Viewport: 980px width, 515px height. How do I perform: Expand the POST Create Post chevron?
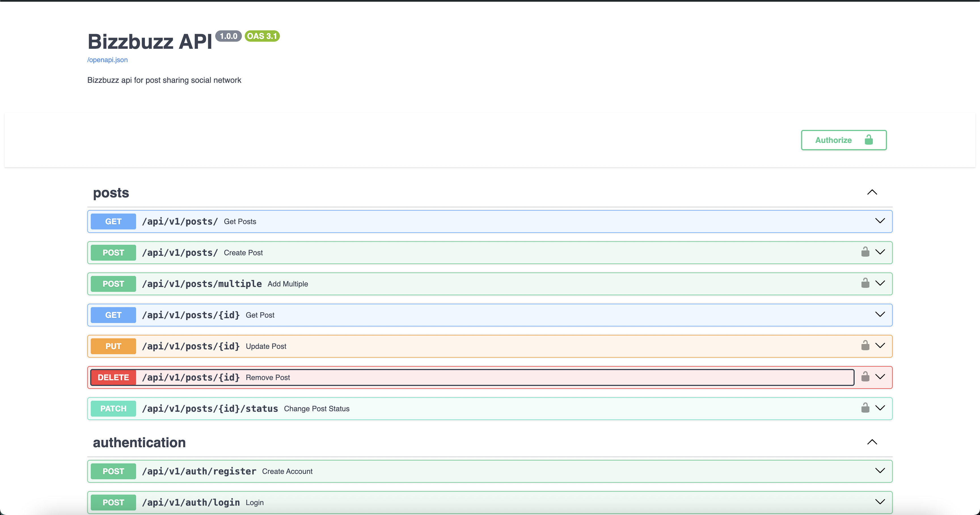click(x=880, y=252)
